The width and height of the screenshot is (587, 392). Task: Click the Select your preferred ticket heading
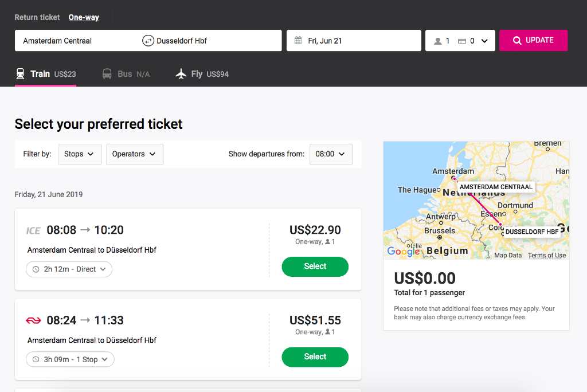click(x=99, y=124)
